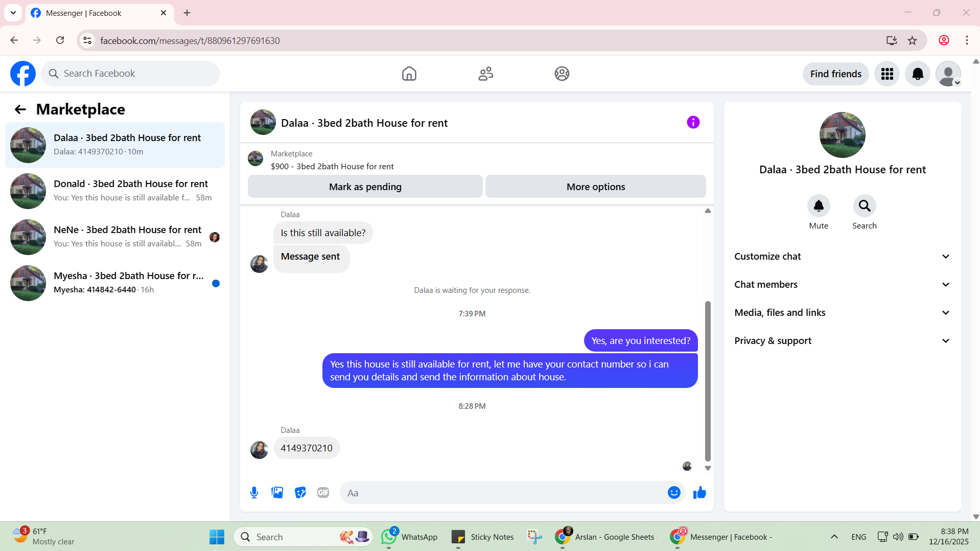The width and height of the screenshot is (980, 551).
Task: Search in conversation magnifier icon
Action: (865, 206)
